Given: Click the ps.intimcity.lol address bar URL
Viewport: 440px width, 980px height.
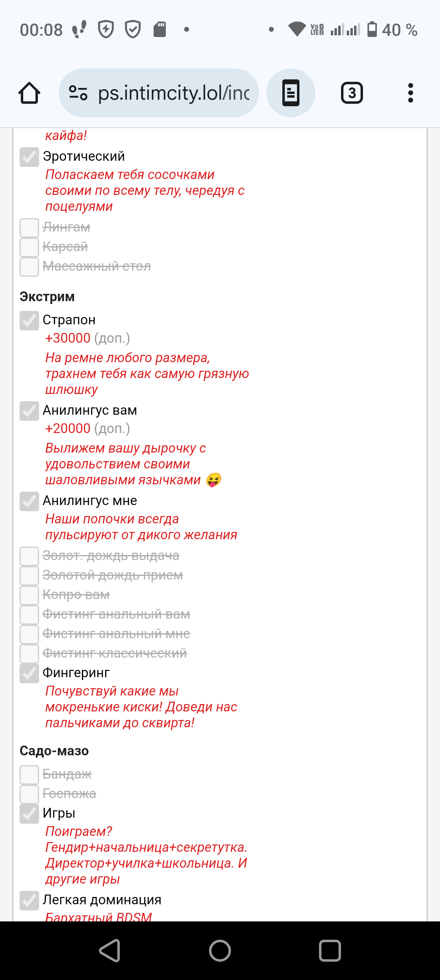Looking at the screenshot, I should click(x=174, y=93).
